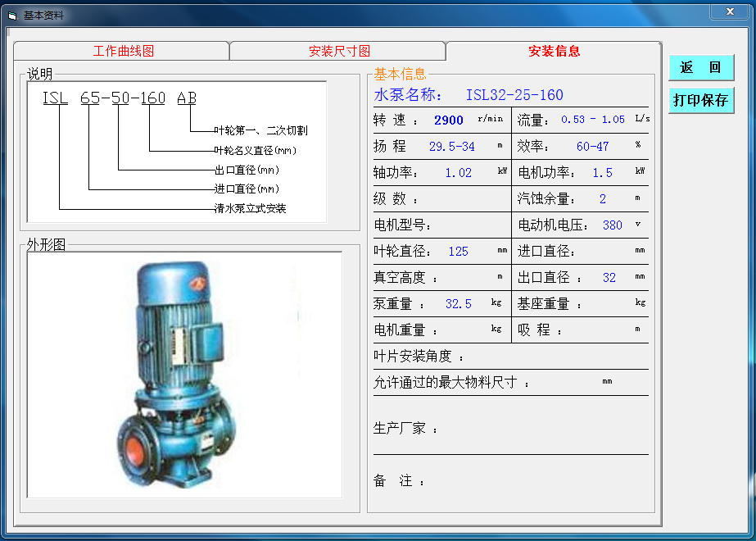Click impeller diameter value 125
The image size is (756, 541).
click(x=458, y=252)
